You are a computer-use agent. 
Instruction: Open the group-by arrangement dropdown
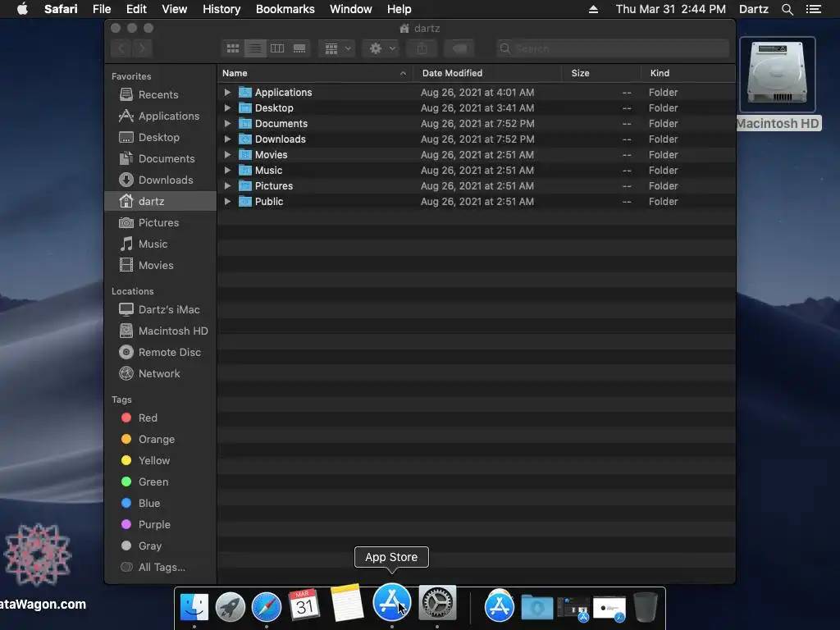point(336,48)
